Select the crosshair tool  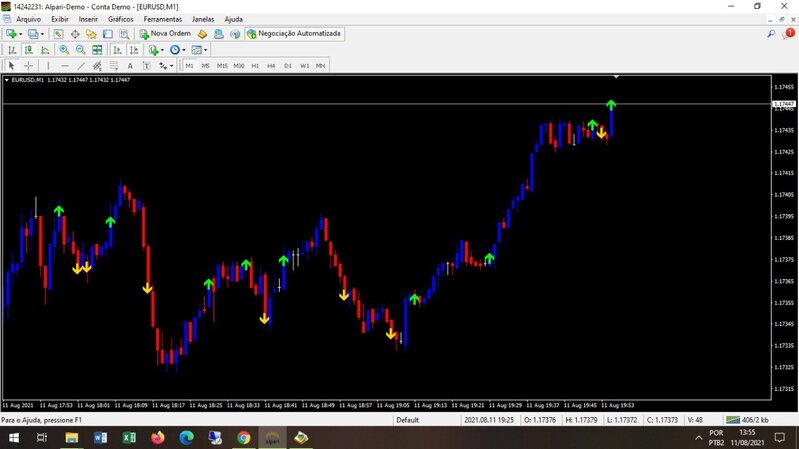[x=29, y=66]
